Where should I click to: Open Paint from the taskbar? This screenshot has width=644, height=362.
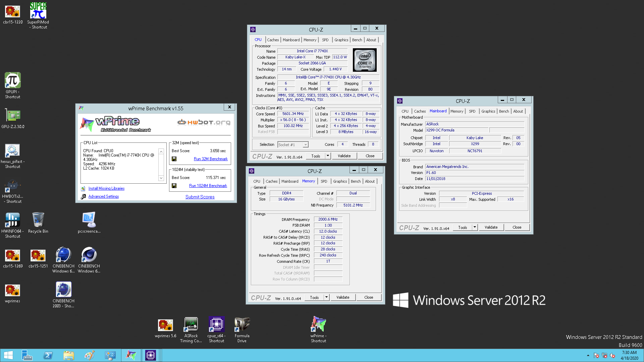pos(89,355)
